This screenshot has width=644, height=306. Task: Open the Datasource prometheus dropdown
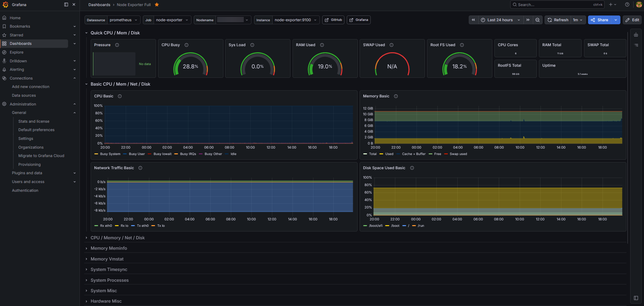click(x=124, y=20)
